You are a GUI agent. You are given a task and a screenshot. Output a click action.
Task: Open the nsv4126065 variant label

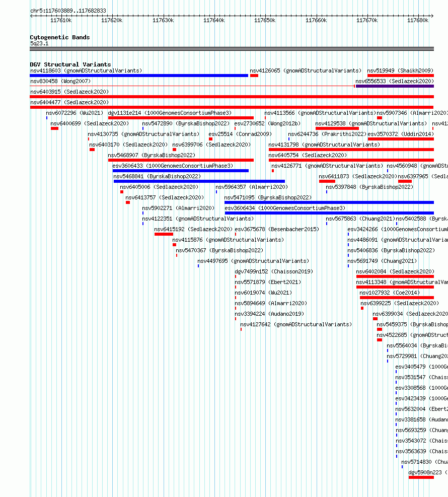pos(306,70)
